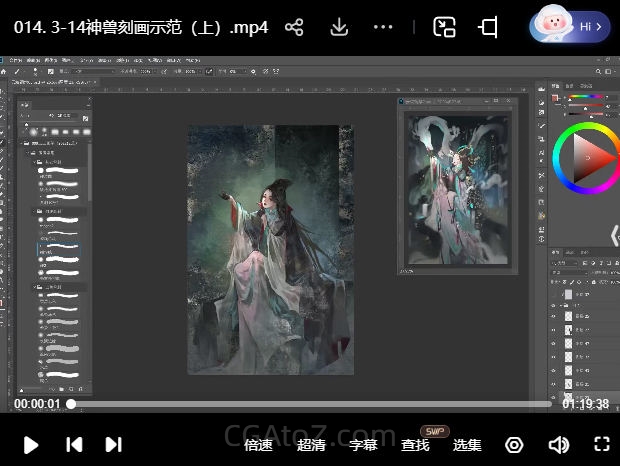
Task: Open the three-dot more options menu
Action: 383,27
